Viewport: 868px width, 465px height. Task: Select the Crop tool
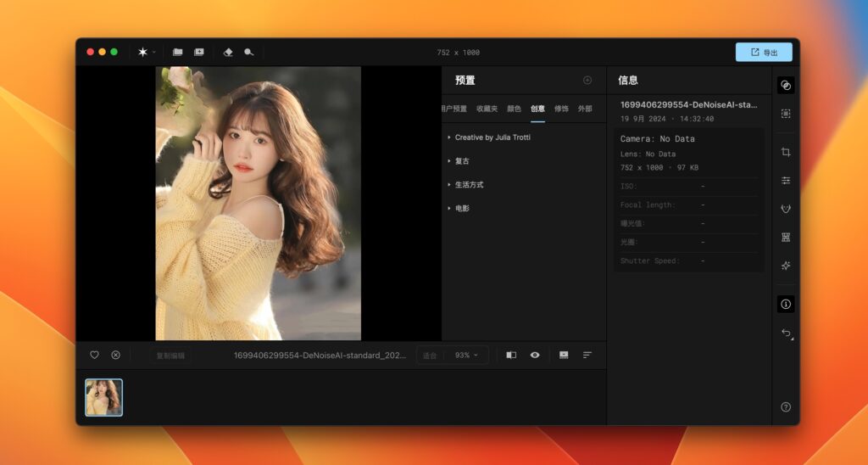(x=786, y=152)
